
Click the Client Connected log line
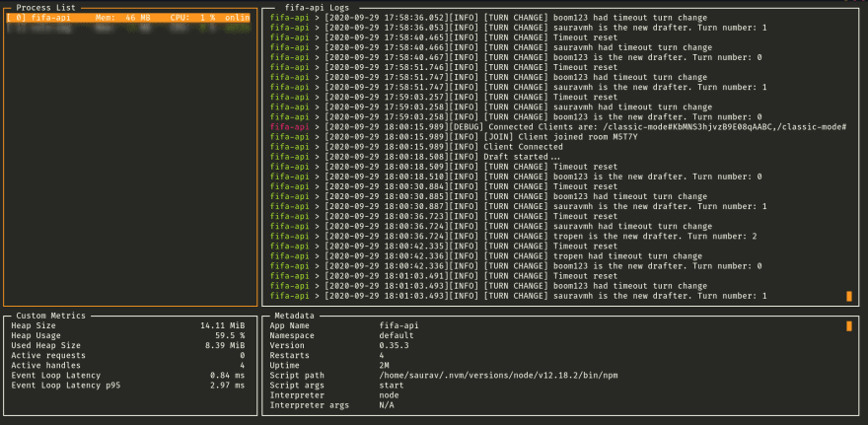416,147
